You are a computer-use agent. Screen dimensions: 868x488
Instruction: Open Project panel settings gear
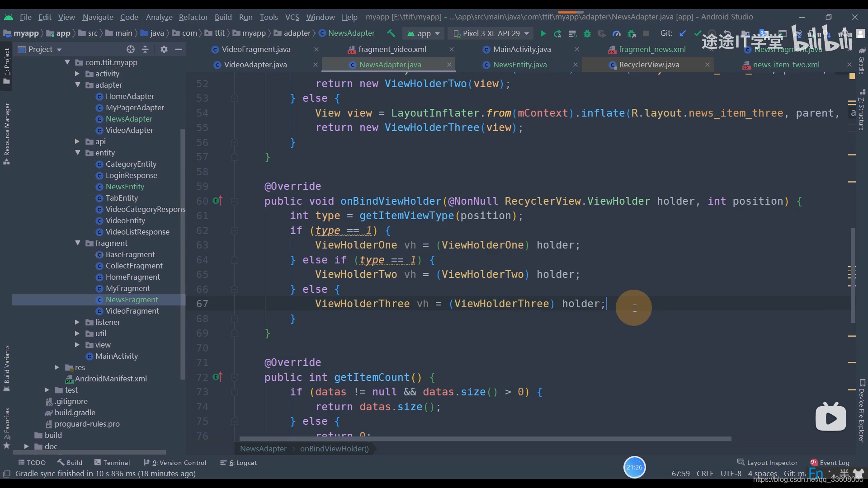click(x=164, y=49)
